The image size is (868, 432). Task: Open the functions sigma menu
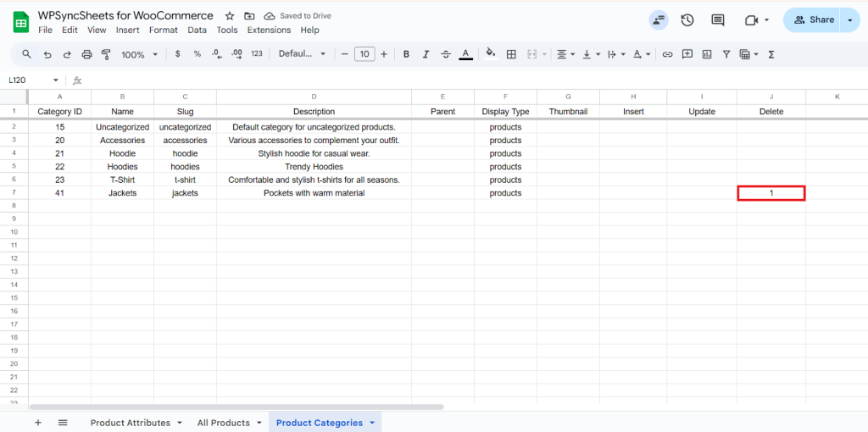771,54
